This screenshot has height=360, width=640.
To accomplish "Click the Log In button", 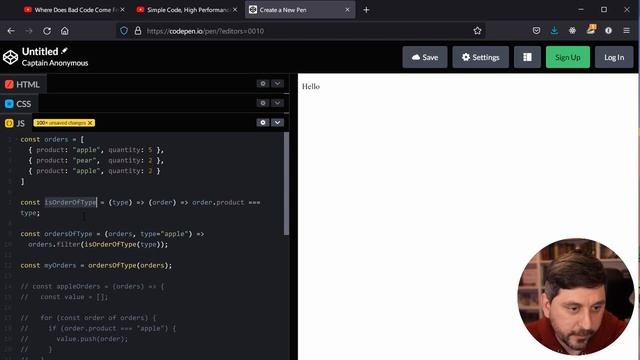I will (x=614, y=57).
